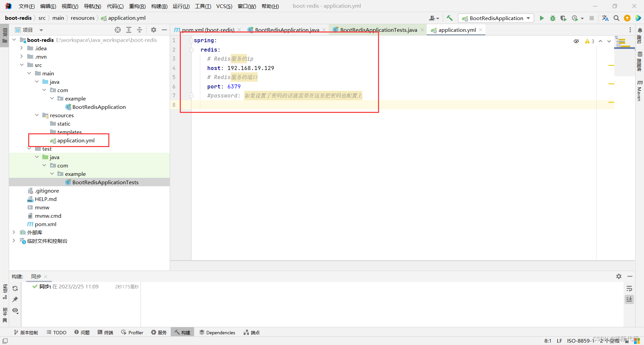Fold the spring block gutter marker
The width and height of the screenshot is (644, 345).
pyautogui.click(x=191, y=41)
